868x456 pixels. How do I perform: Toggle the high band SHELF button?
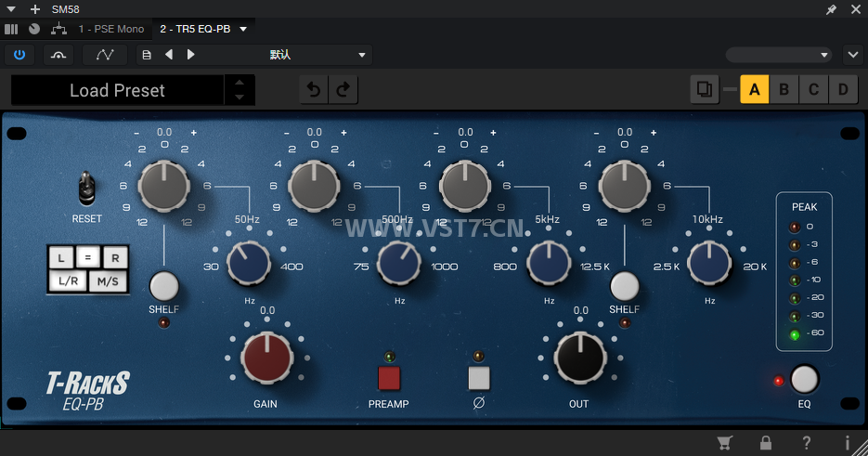[625, 286]
